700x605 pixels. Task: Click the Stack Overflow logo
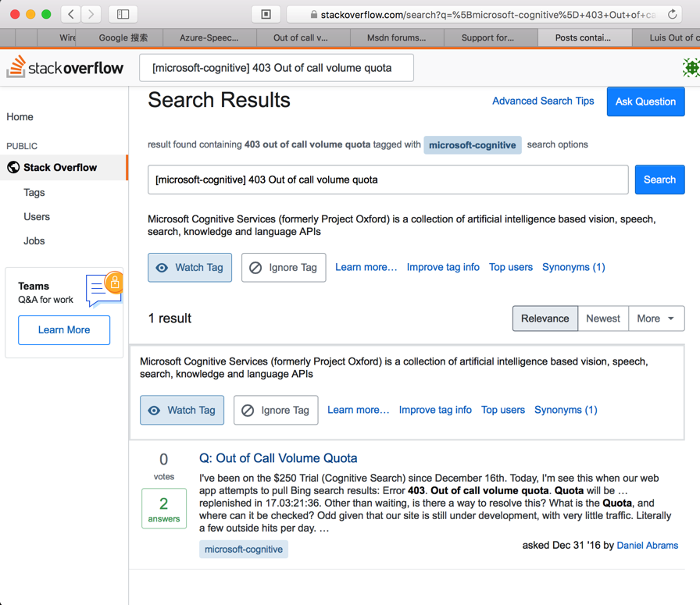(x=65, y=68)
